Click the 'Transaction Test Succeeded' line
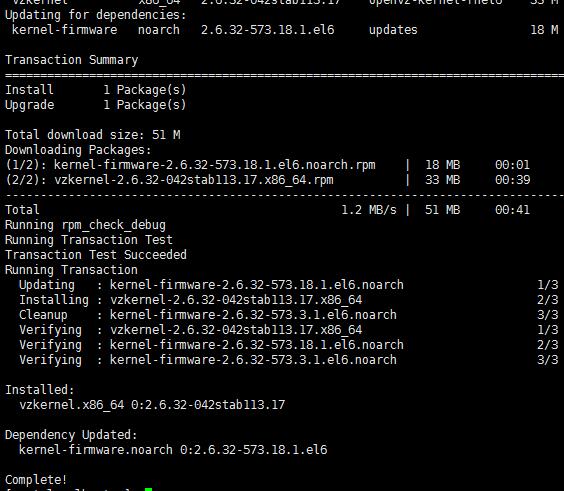564x491 pixels. pyautogui.click(x=96, y=255)
